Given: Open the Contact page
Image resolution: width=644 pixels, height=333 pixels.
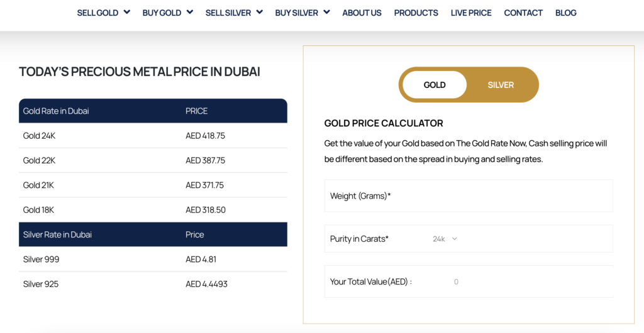Looking at the screenshot, I should (523, 13).
